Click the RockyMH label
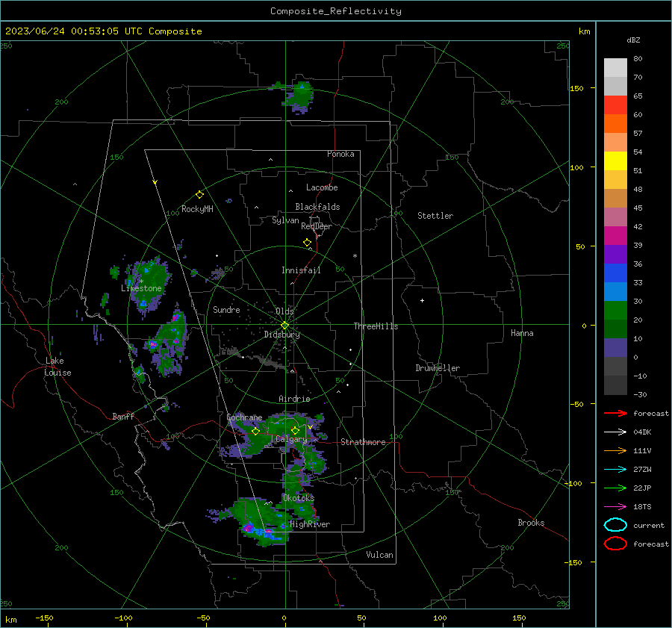Image resolution: width=672 pixels, height=628 pixels. tap(197, 209)
